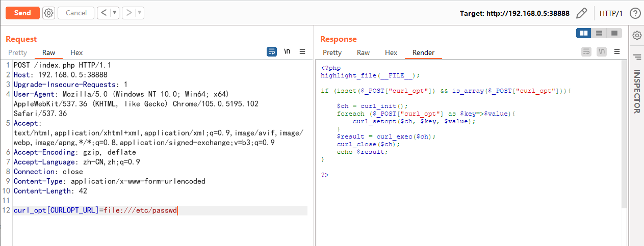644x246 pixels.
Task: Switch Response view to Hex tab
Action: (391, 52)
